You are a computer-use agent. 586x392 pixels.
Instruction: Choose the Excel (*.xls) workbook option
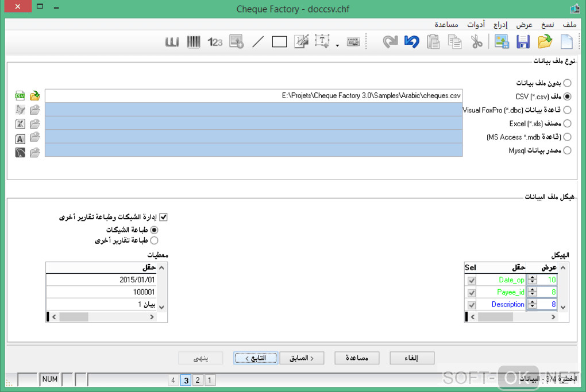567,123
